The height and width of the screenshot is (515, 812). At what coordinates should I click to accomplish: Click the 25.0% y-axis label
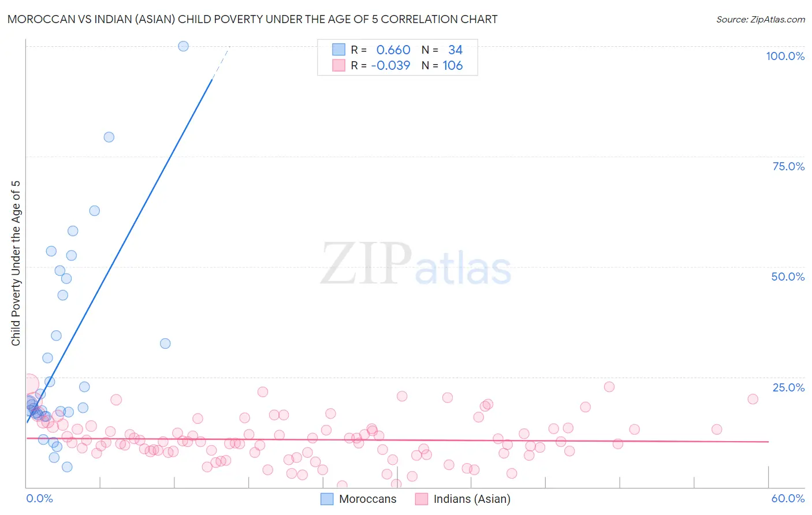click(788, 387)
